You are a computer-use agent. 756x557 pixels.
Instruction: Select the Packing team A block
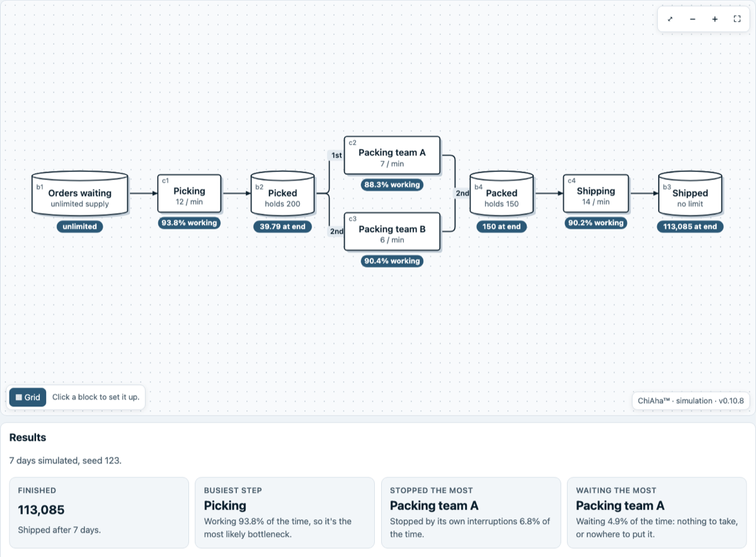pyautogui.click(x=392, y=155)
